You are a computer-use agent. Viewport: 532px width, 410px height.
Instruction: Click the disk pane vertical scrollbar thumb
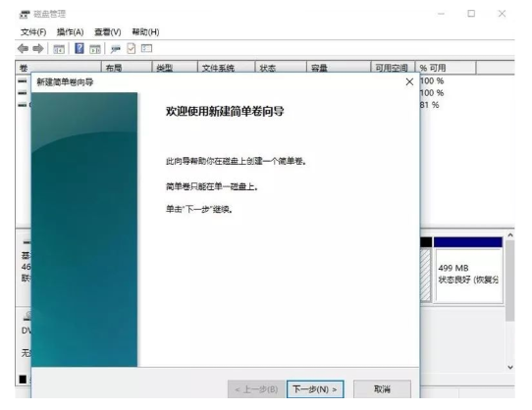[x=510, y=281]
